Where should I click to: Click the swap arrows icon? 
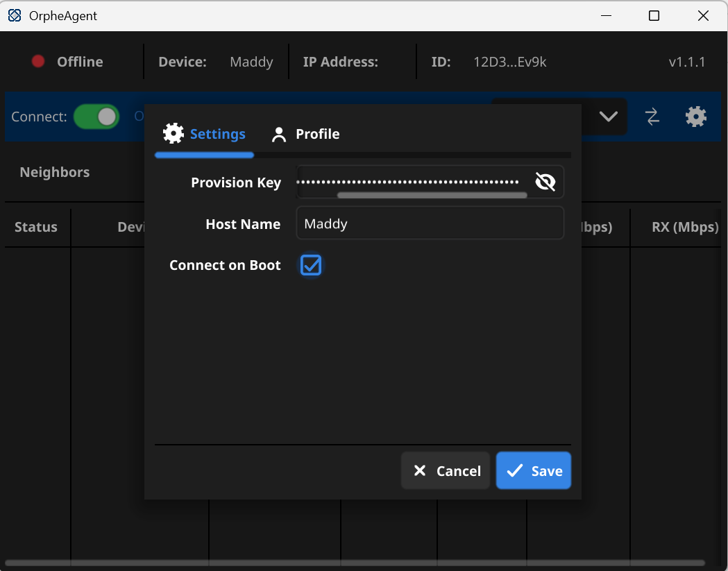coord(652,117)
